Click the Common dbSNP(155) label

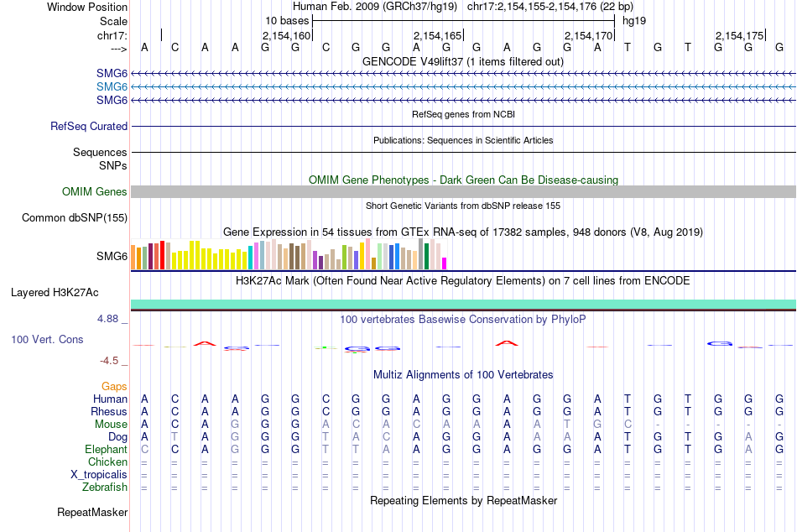point(74,217)
